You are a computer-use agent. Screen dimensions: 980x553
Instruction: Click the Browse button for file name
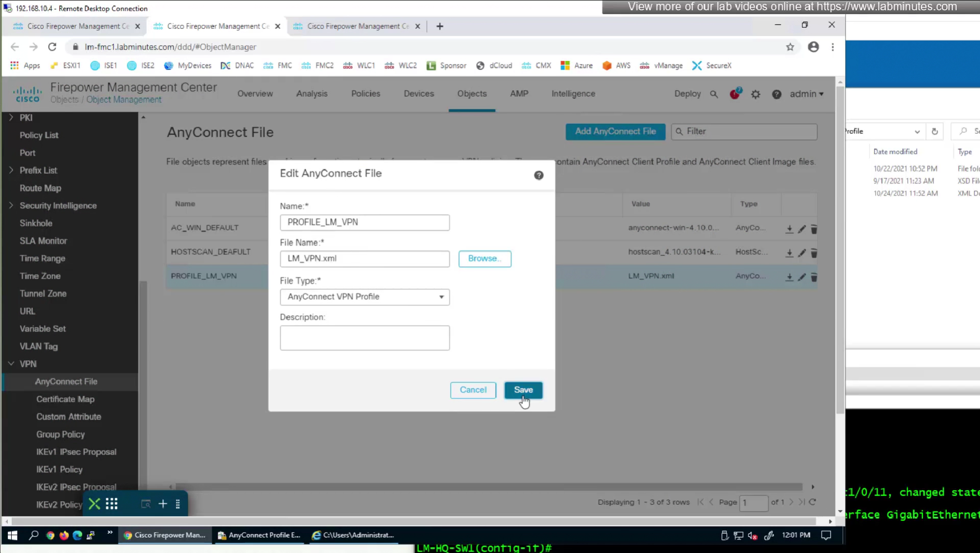pyautogui.click(x=484, y=258)
